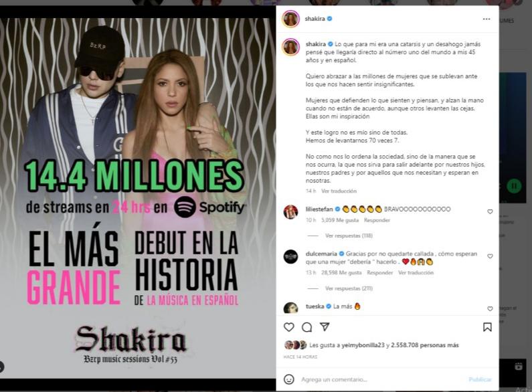Open the emoji picker smiley icon
Viewport: 532px width, 392px height.
(x=288, y=379)
